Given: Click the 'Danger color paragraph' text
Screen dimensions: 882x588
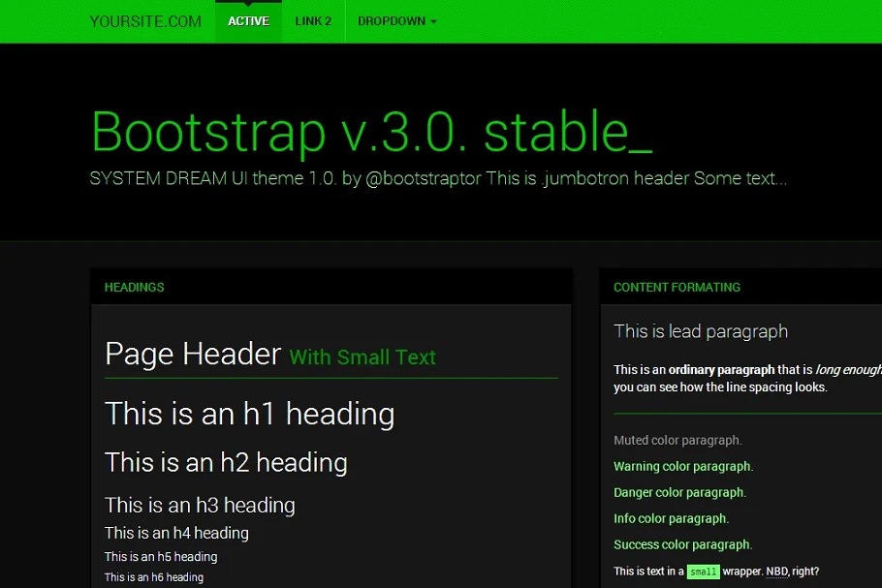Looking at the screenshot, I should click(x=679, y=493).
